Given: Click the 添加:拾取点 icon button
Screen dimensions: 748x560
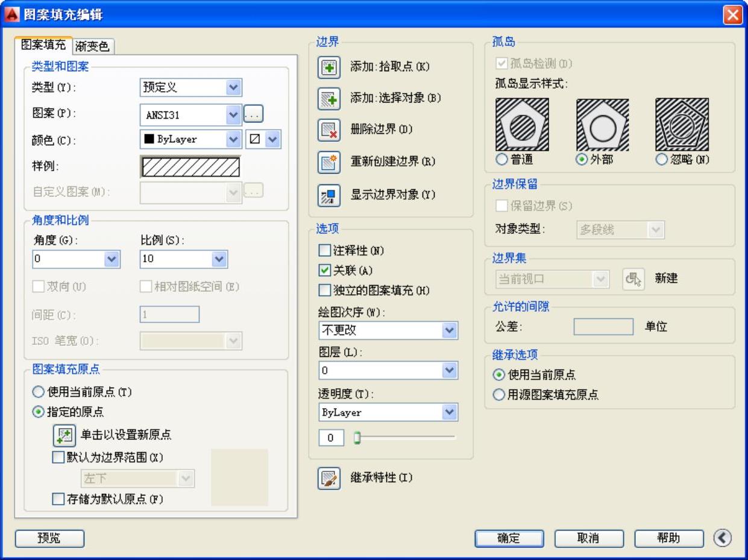Looking at the screenshot, I should pyautogui.click(x=329, y=66).
